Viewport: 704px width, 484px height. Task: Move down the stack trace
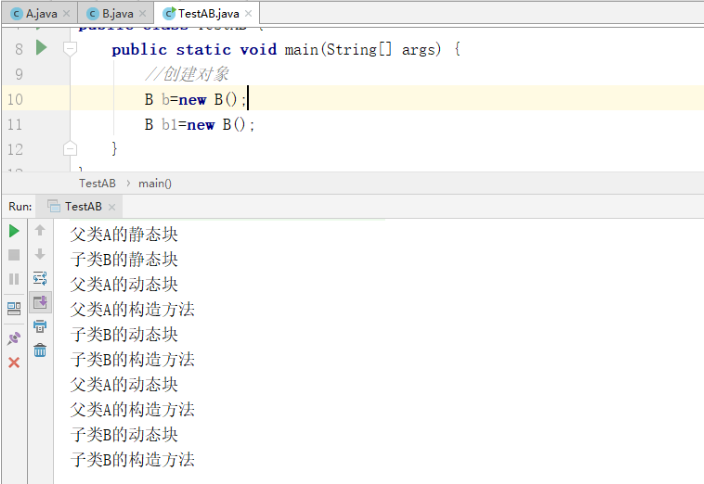tap(40, 254)
